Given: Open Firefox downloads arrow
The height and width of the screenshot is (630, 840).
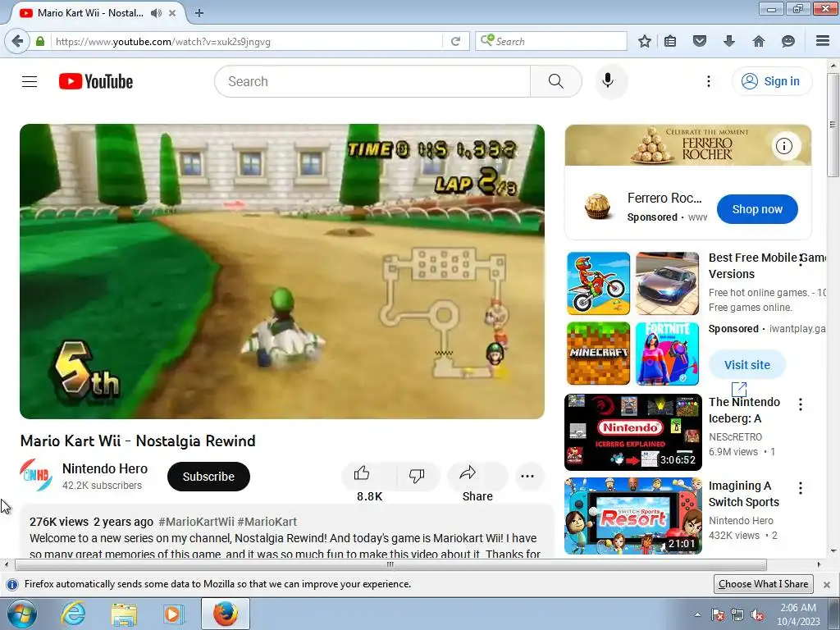Looking at the screenshot, I should point(728,41).
